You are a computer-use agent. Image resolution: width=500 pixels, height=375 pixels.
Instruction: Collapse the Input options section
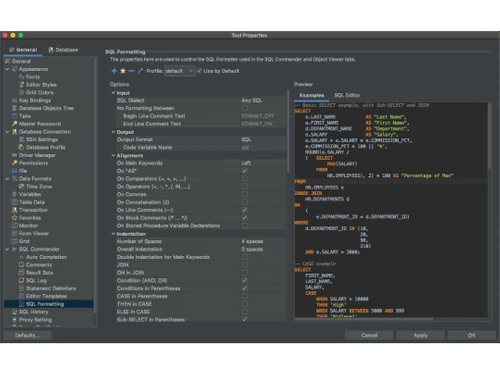click(x=113, y=93)
